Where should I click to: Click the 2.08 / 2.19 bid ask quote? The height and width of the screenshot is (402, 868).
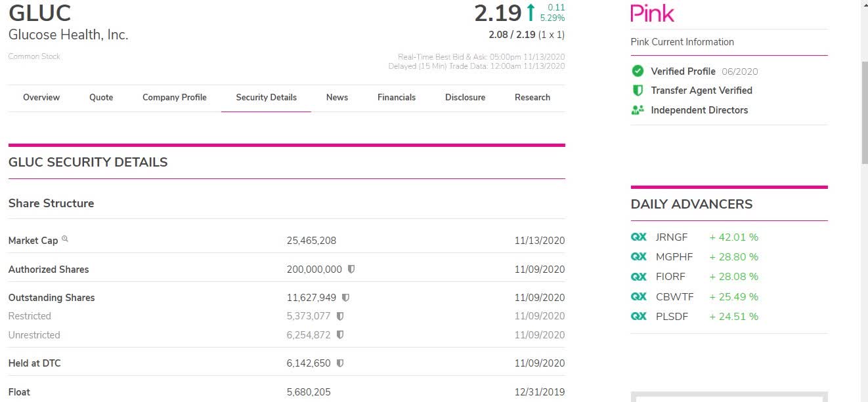(512, 34)
